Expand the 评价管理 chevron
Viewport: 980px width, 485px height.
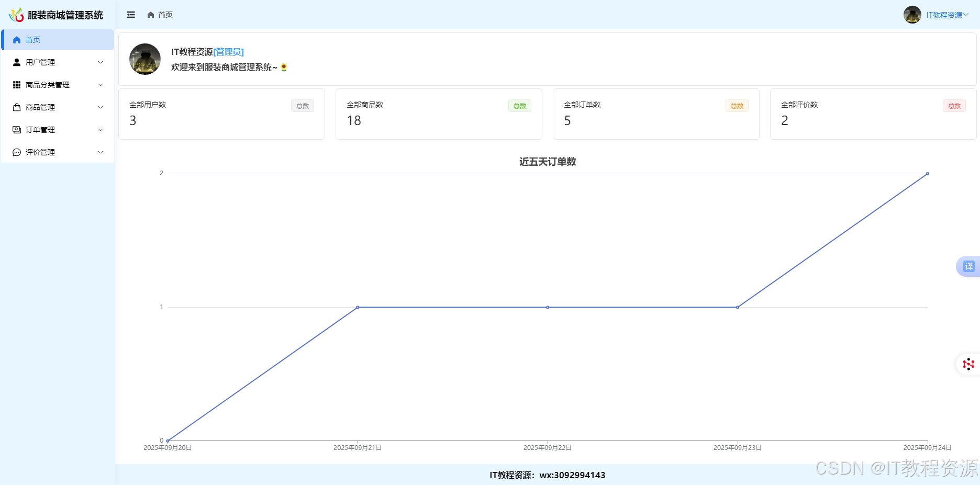(101, 152)
